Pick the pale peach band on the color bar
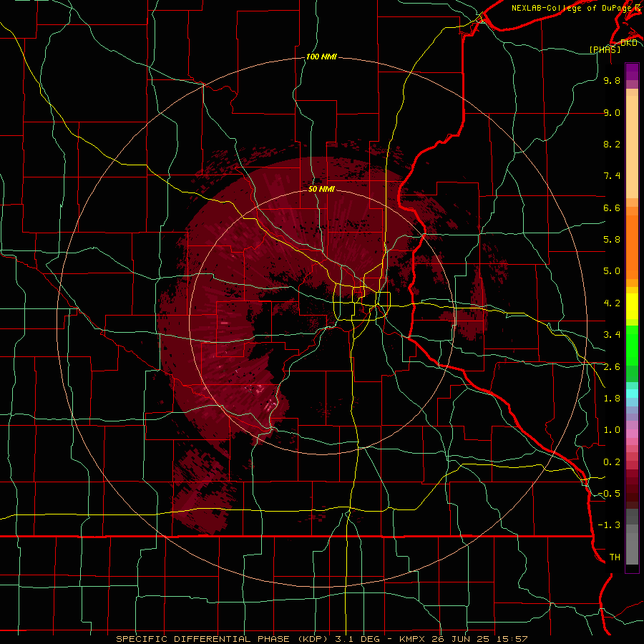The width and height of the screenshot is (644, 644). click(632, 147)
